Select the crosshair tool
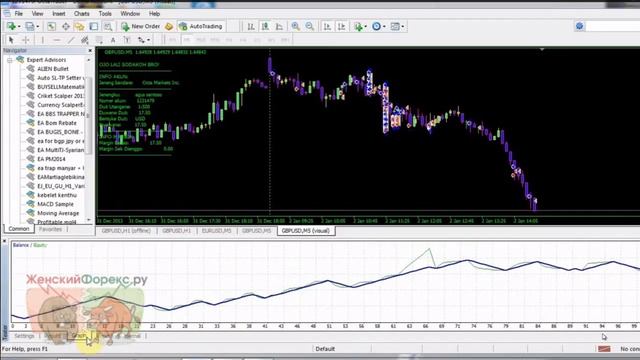Viewport: 640px width, 360px height. [25, 40]
